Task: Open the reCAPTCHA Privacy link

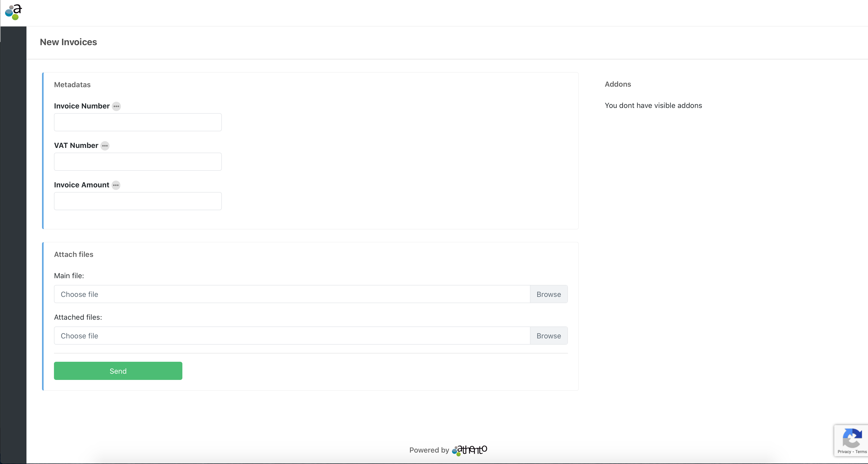Action: (844, 452)
